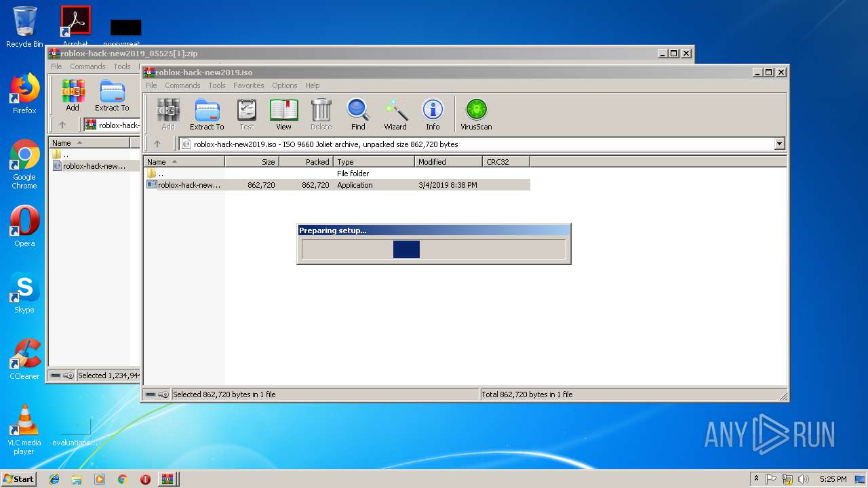Open Recycle Bin desktop icon
Screen dimensions: 868x488
coord(24,27)
